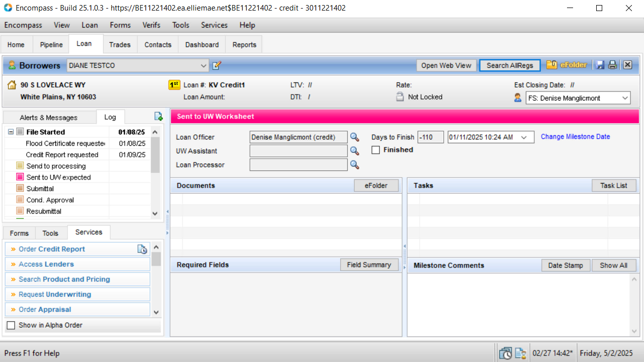Switch to the Trades tab
This screenshot has height=362, width=644.
tap(120, 45)
